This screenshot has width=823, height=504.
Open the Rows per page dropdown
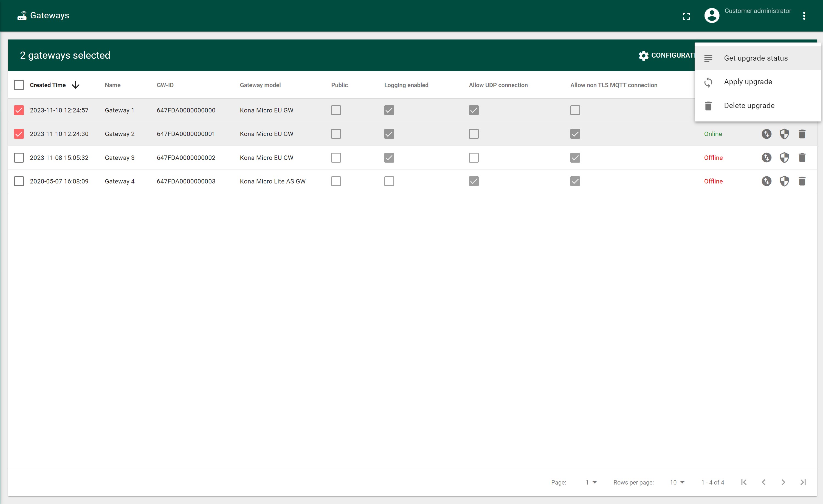click(677, 482)
